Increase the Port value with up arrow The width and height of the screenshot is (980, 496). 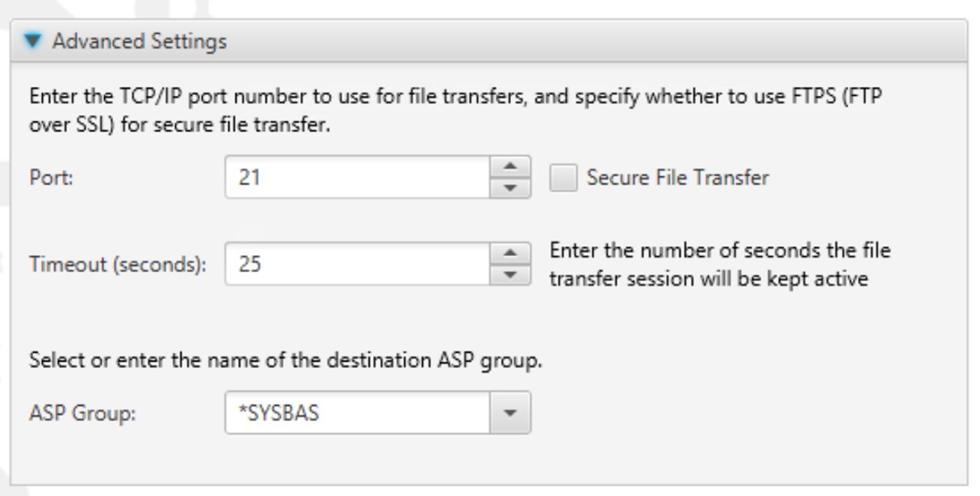click(x=510, y=168)
